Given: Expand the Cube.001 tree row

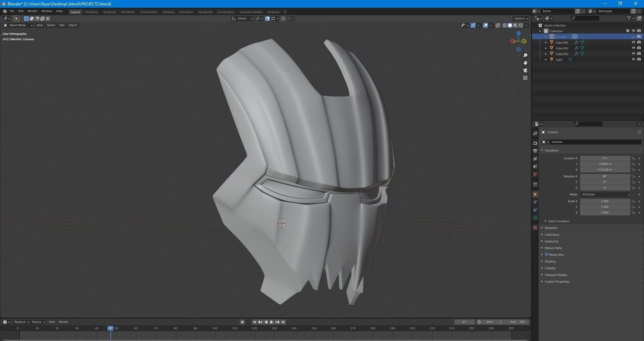Looking at the screenshot, I should (x=546, y=43).
